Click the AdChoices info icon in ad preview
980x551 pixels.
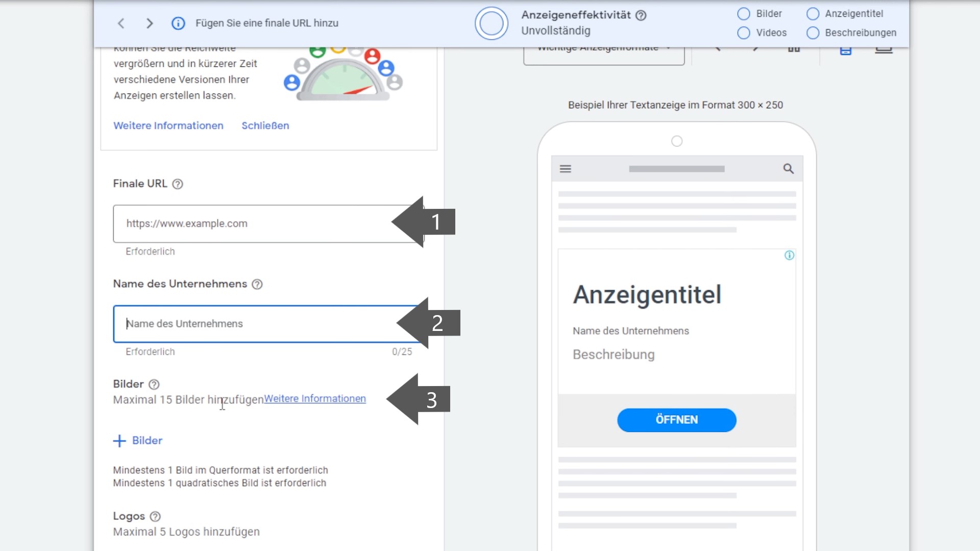coord(789,255)
